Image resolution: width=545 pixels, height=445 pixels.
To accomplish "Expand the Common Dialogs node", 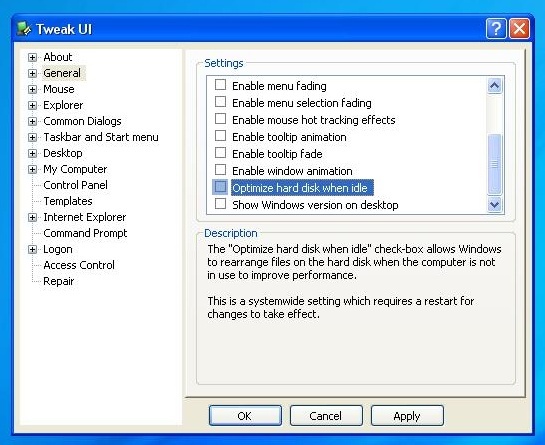I will point(32,121).
